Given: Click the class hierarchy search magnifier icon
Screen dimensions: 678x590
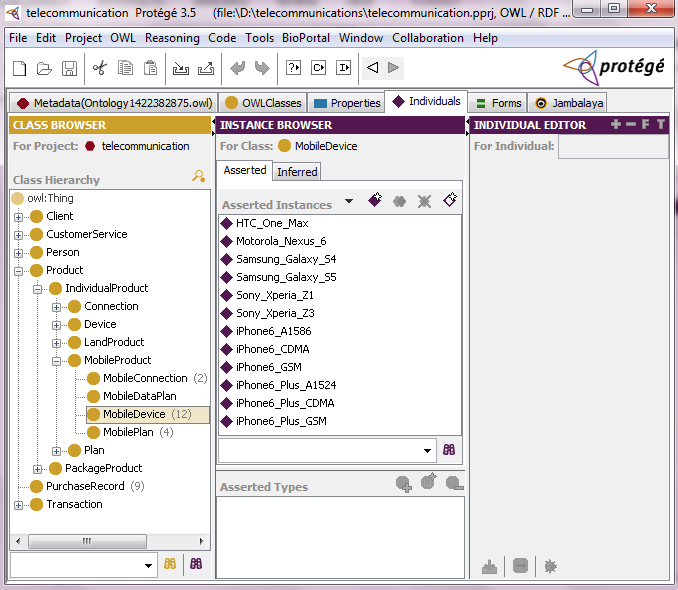Looking at the screenshot, I should click(199, 176).
